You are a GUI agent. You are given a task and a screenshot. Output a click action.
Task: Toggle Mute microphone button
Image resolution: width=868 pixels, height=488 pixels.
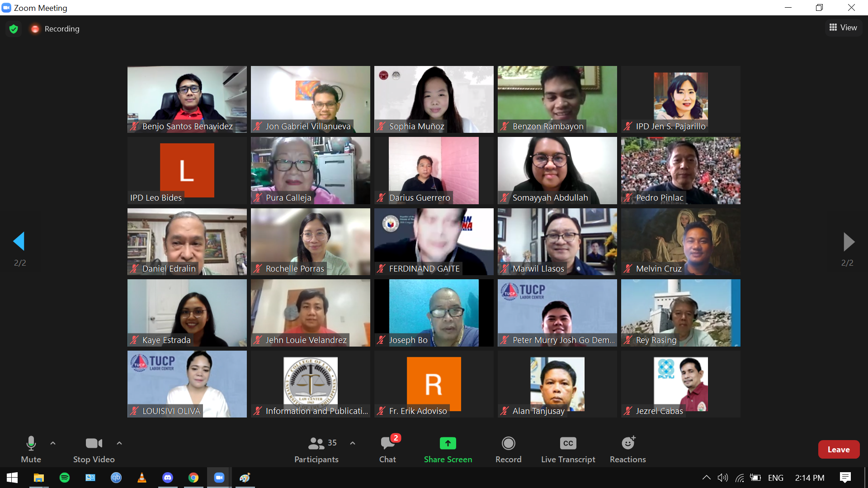[31, 444]
